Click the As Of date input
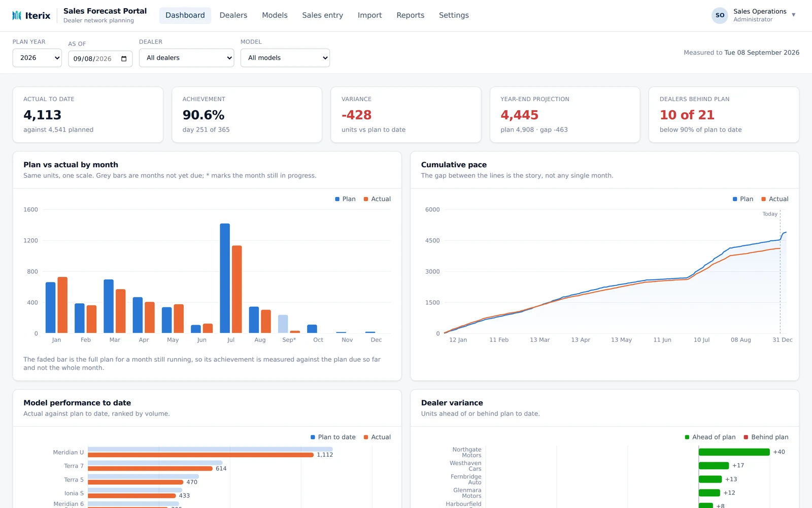812x508 pixels. click(100, 59)
